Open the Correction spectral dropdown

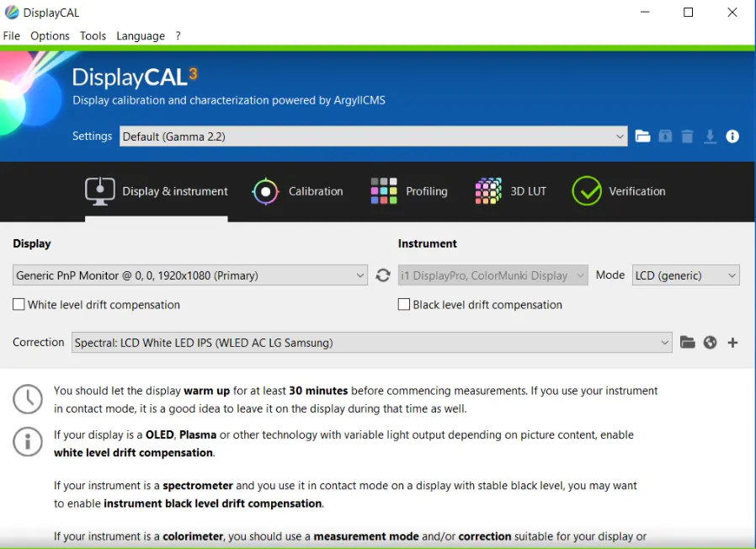click(372, 343)
